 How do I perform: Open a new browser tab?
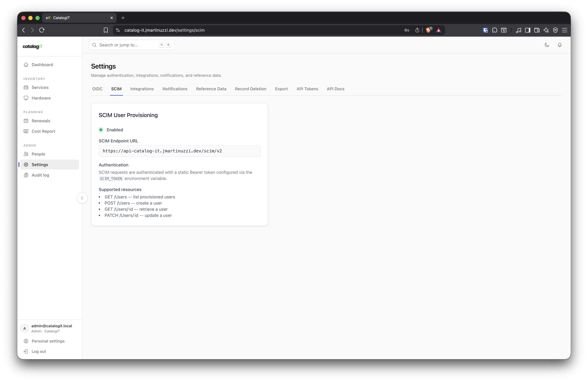click(123, 18)
